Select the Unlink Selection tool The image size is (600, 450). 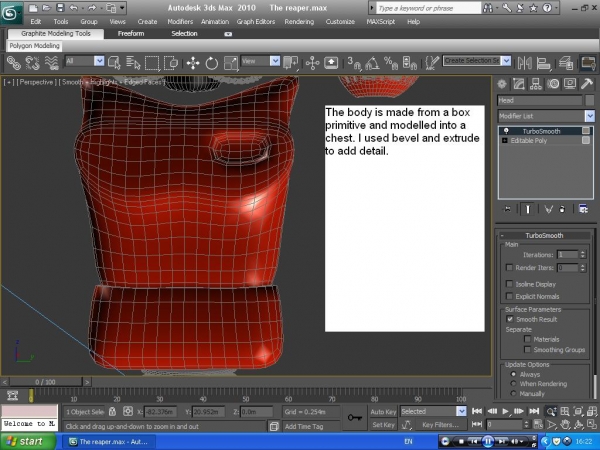(33, 63)
